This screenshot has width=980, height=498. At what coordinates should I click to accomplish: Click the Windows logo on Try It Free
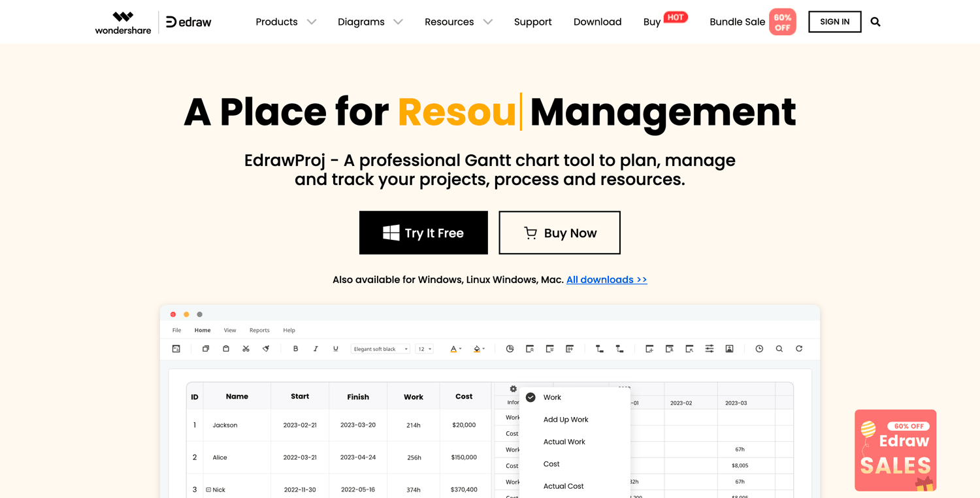tap(391, 233)
